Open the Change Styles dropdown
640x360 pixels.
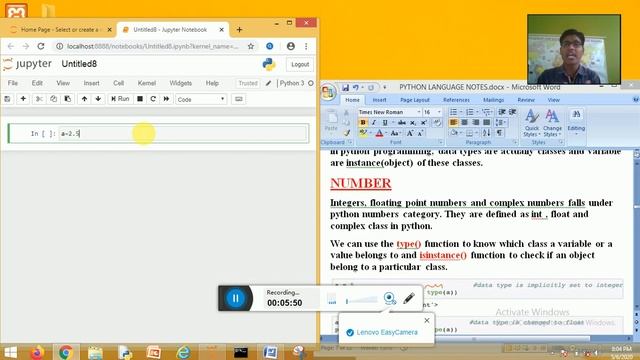[552, 122]
